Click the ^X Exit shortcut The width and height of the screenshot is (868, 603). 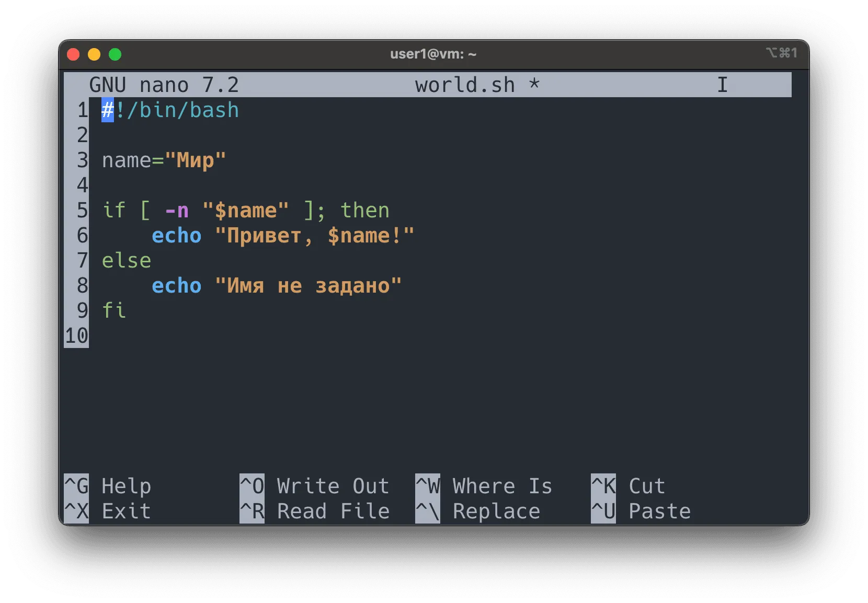pyautogui.click(x=108, y=511)
